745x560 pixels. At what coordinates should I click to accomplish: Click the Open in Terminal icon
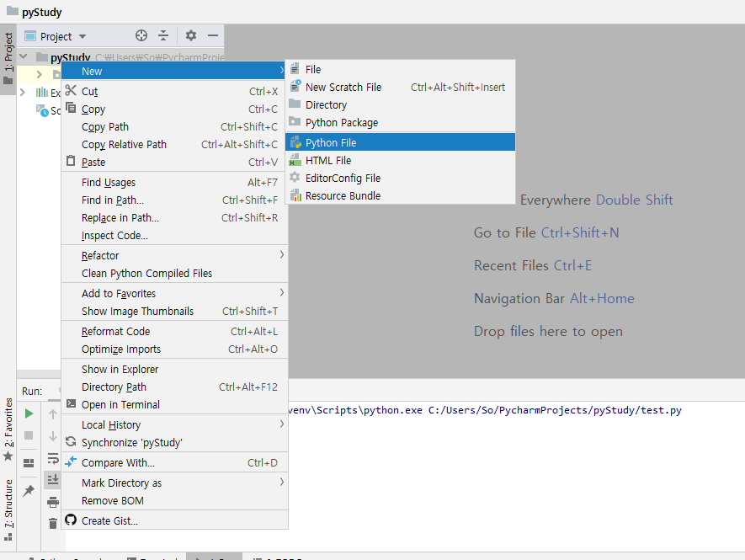click(71, 403)
